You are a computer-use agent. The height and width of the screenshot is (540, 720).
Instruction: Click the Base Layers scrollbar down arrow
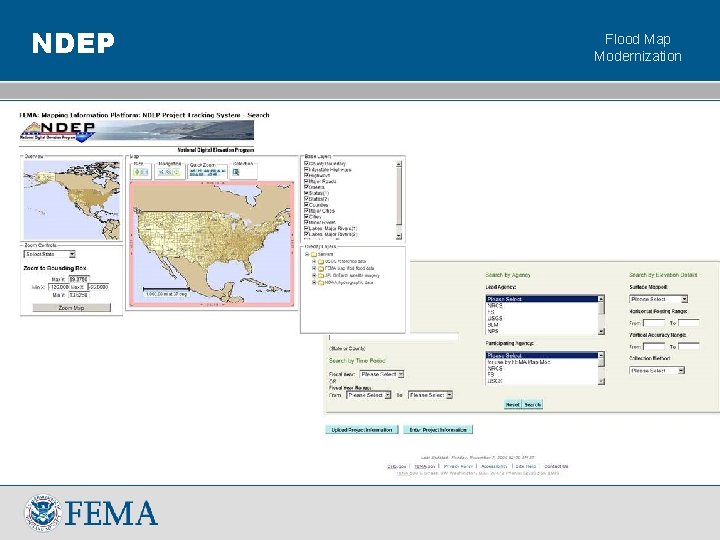pyautogui.click(x=399, y=236)
